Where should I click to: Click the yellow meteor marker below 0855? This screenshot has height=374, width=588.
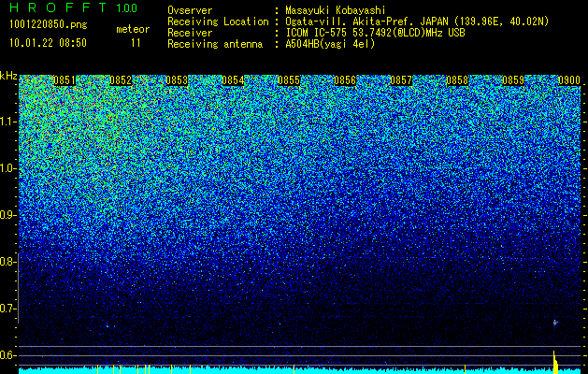point(294,368)
